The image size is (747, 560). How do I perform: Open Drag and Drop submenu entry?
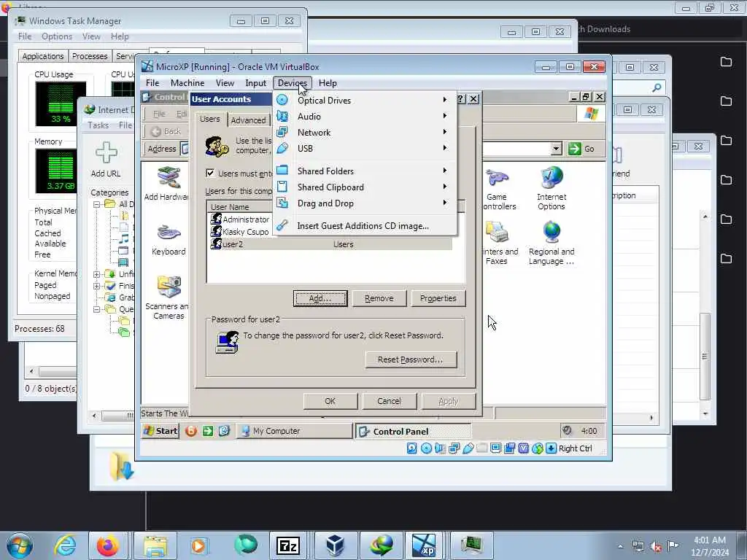tap(365, 203)
